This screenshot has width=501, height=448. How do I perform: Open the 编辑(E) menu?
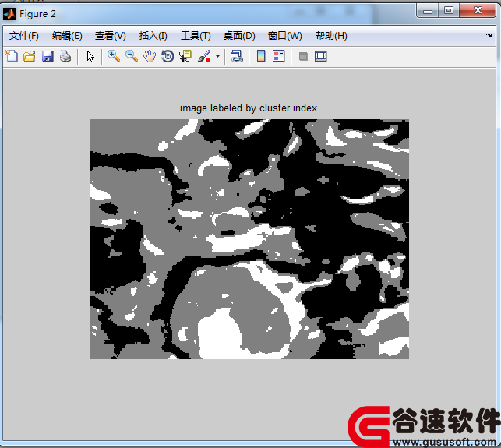click(67, 36)
